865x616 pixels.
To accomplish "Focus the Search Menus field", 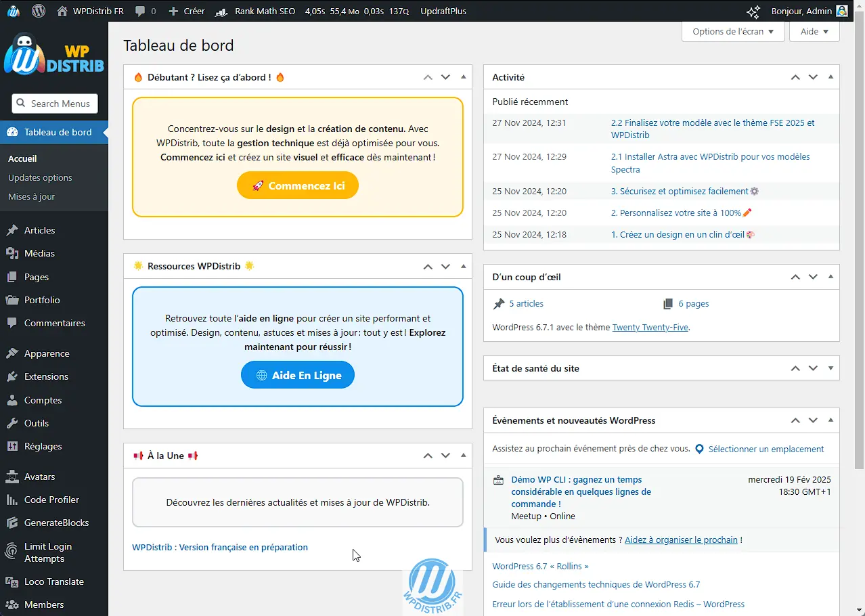I will click(55, 104).
